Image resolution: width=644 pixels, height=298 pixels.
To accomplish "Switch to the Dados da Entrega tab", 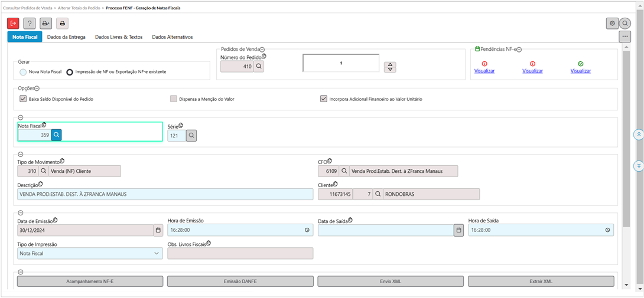I will pyautogui.click(x=66, y=37).
